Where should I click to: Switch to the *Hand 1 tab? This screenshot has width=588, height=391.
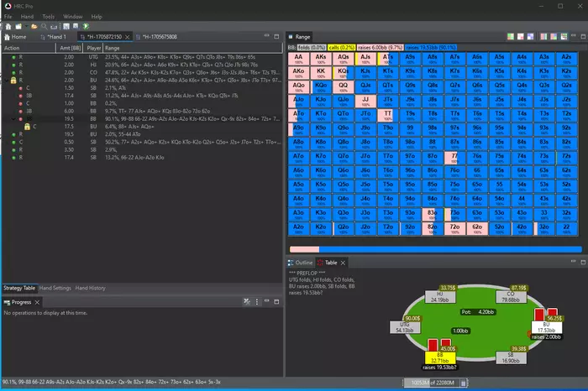click(53, 37)
